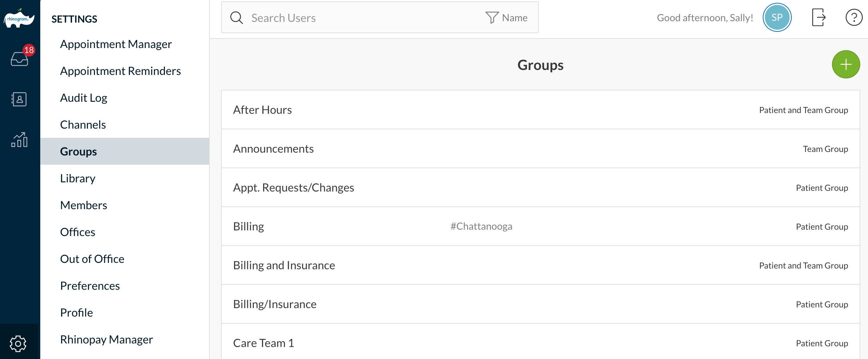Open the contacts address book icon
This screenshot has width=868, height=359.
[19, 99]
